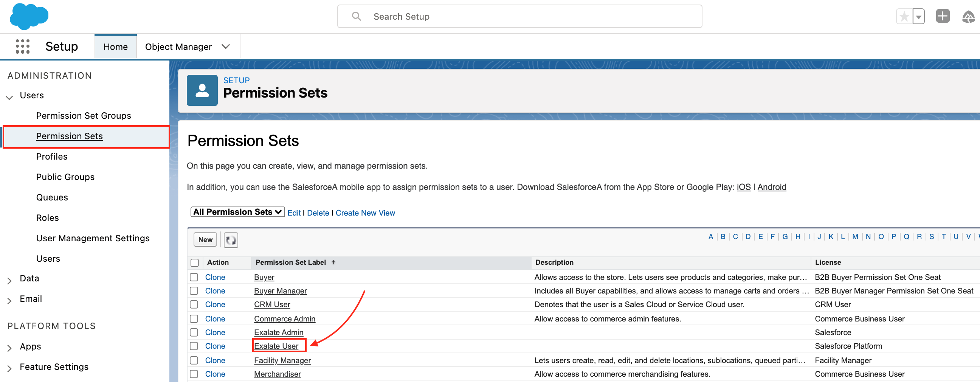This screenshot has width=980, height=382.
Task: Click license text 'Salesforce Platform'
Action: point(848,346)
